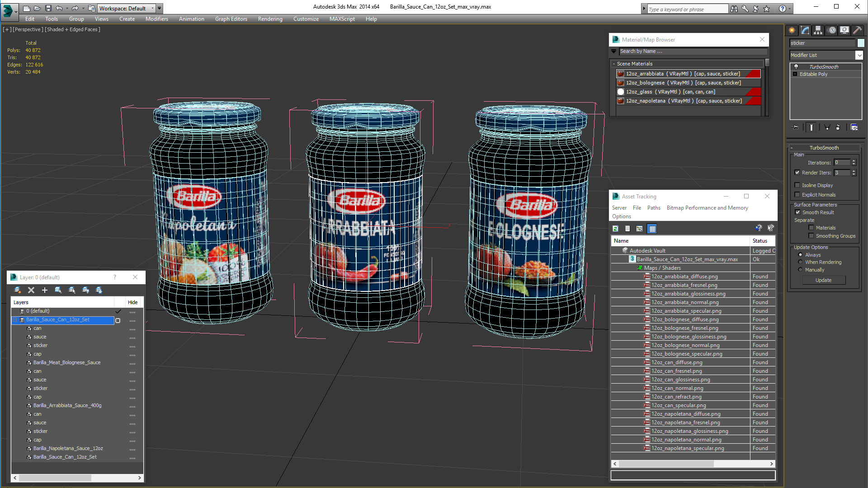Click Remove Modifier trash icon

click(x=838, y=127)
